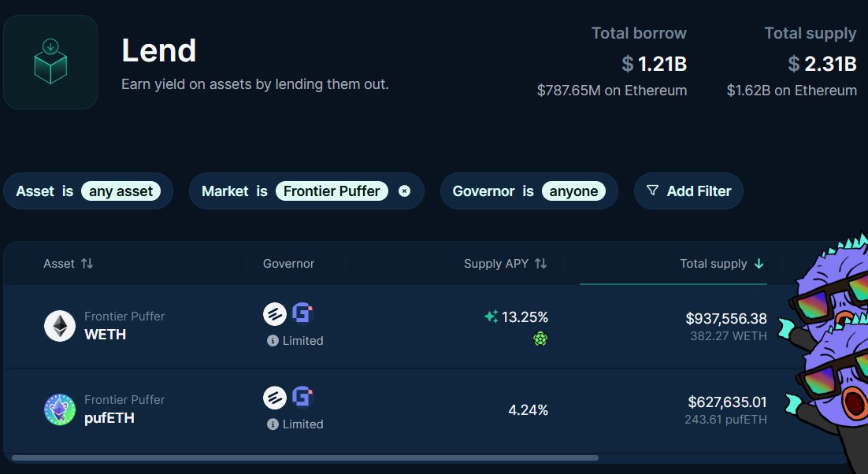Click the first governor icon in WETH row
This screenshot has height=474, width=868.
click(275, 314)
